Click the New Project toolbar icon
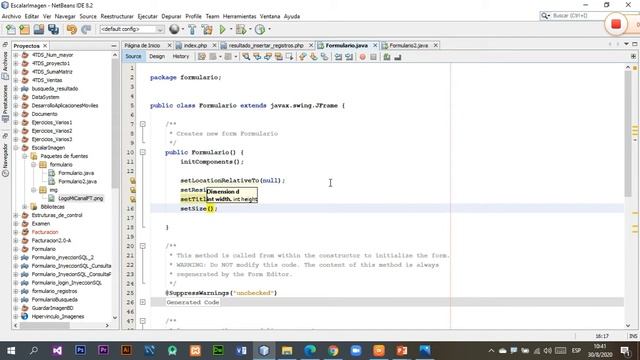 (x=24, y=29)
